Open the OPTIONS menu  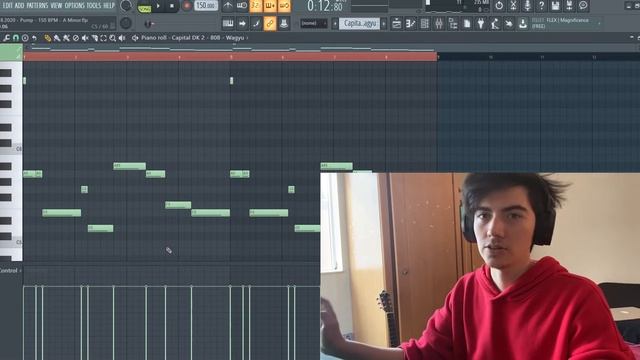pos(74,5)
